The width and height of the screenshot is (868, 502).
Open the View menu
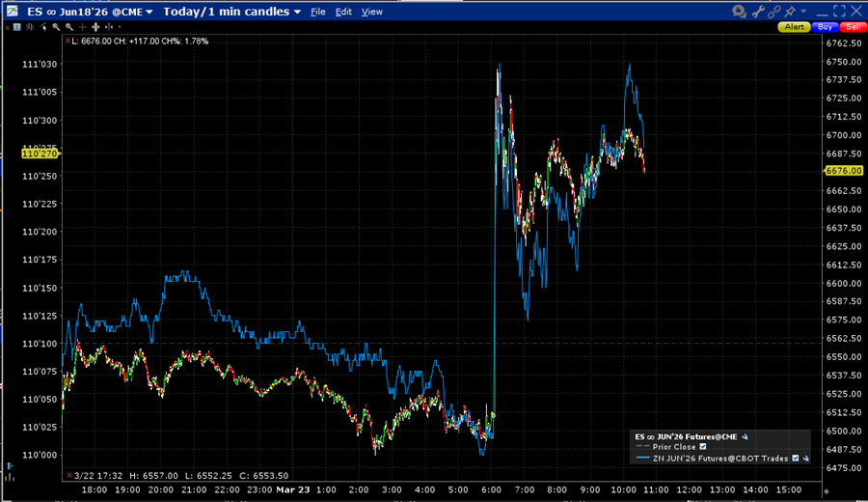371,12
